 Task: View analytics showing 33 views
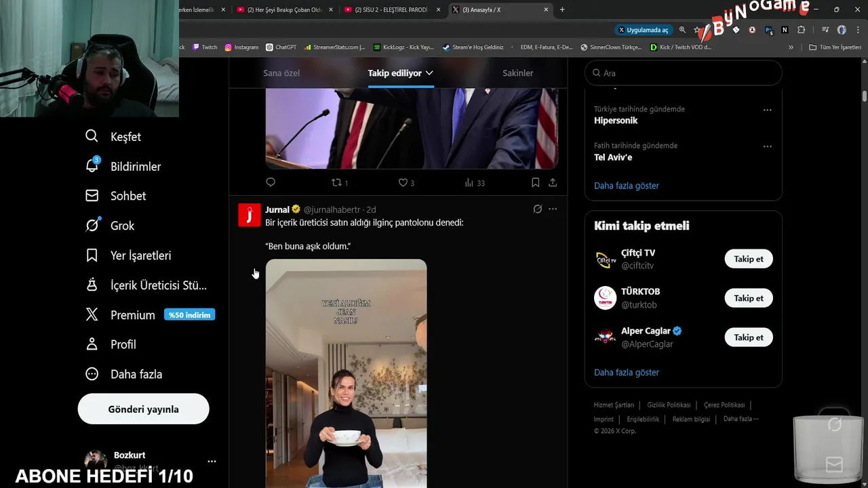[475, 182]
